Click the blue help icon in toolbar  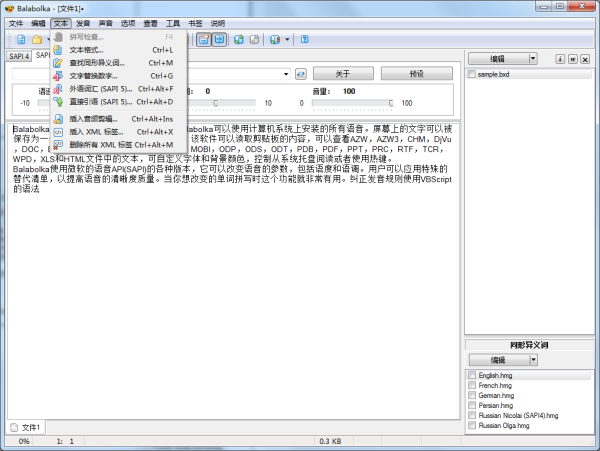pos(304,39)
